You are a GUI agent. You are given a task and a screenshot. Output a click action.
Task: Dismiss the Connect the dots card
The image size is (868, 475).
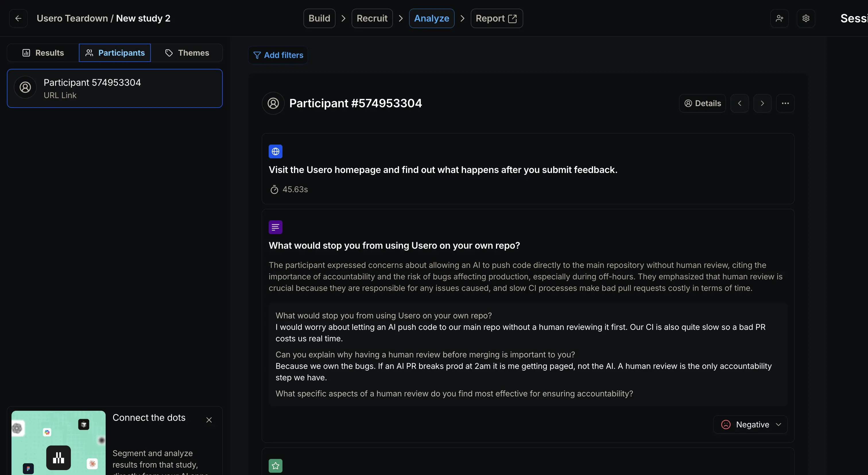pos(209,420)
